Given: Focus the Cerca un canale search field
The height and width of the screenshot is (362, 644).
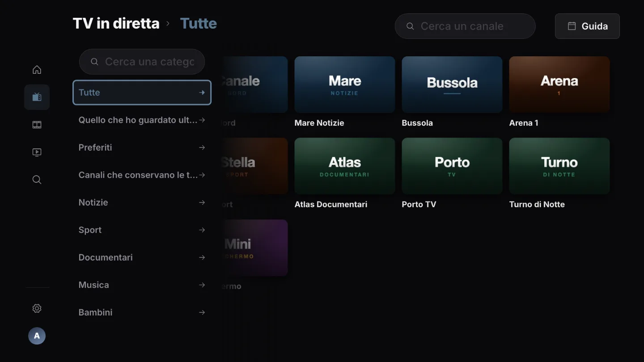Looking at the screenshot, I should pos(465,26).
